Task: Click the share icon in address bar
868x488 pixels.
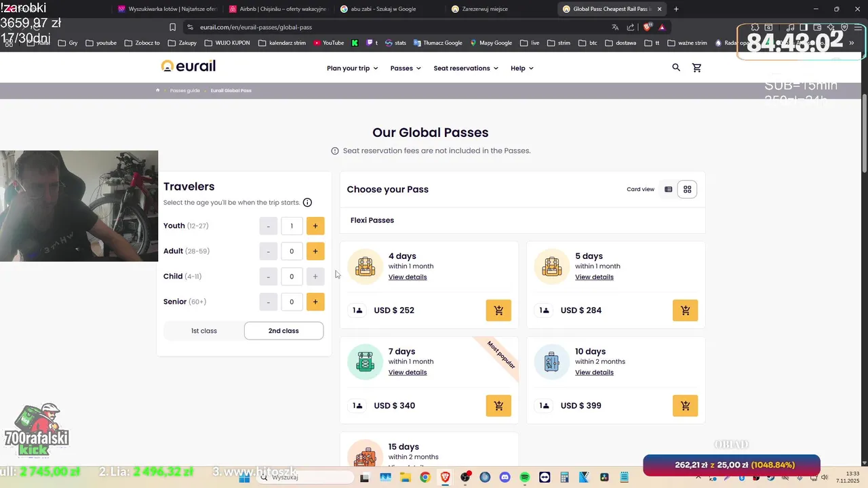Action: tap(631, 27)
